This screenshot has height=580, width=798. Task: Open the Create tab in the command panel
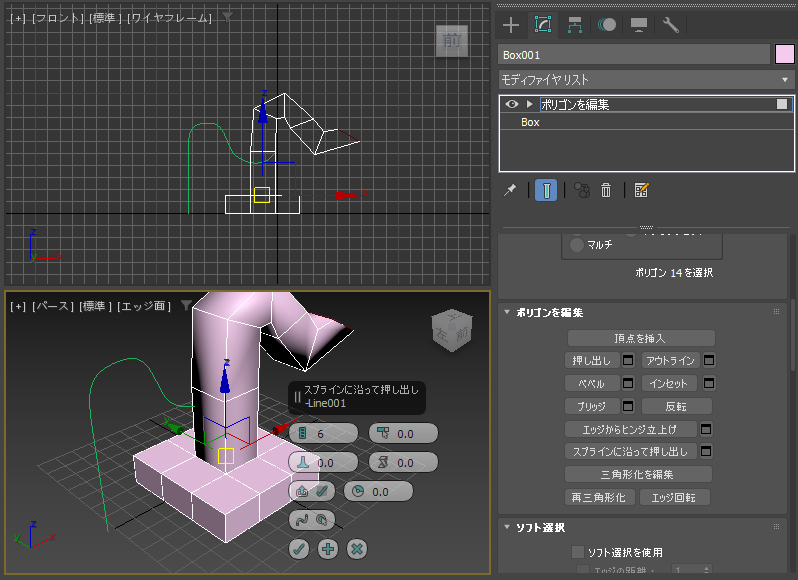[510, 25]
